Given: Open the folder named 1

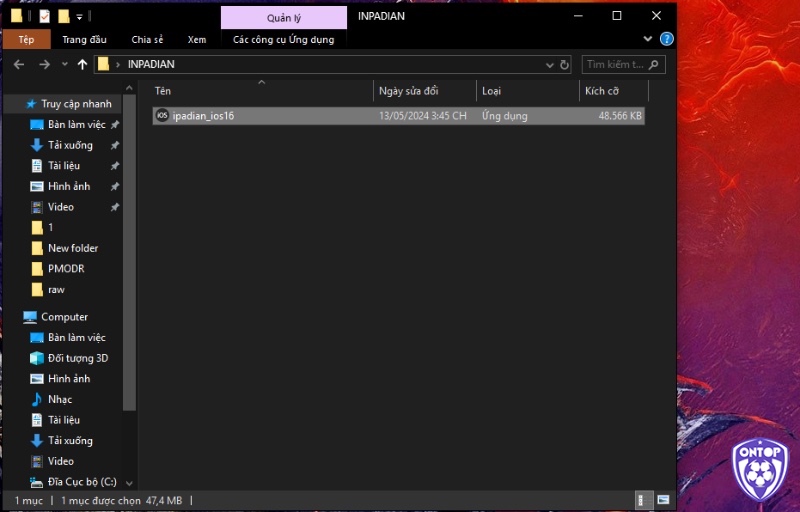Looking at the screenshot, I should pyautogui.click(x=51, y=227).
